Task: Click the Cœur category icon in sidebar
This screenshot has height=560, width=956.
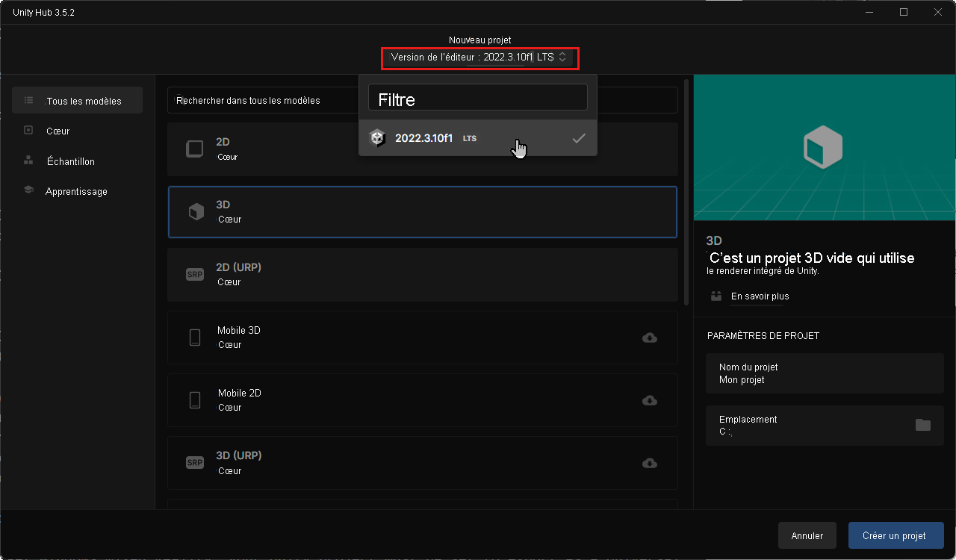Action: coord(28,130)
